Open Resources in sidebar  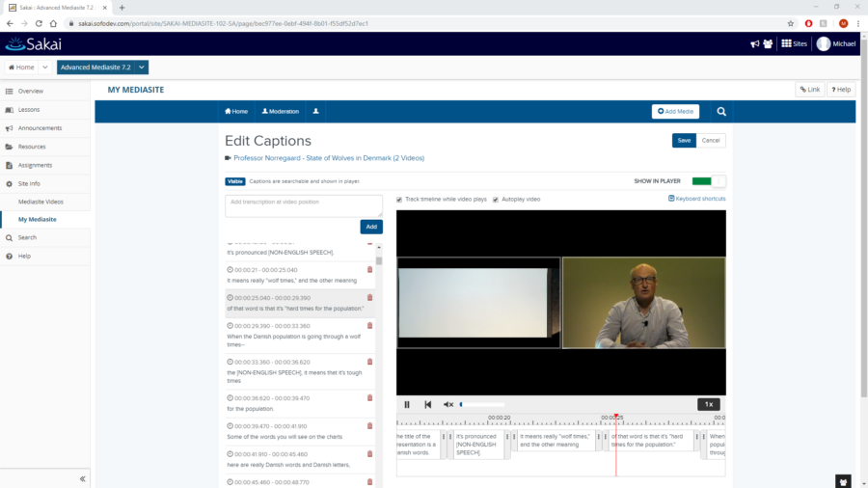[x=45, y=147]
